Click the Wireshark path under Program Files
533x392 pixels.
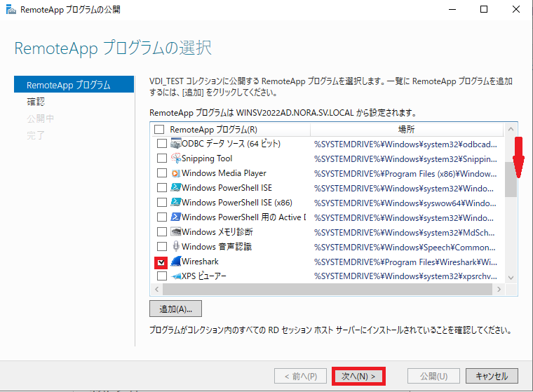[x=405, y=262]
